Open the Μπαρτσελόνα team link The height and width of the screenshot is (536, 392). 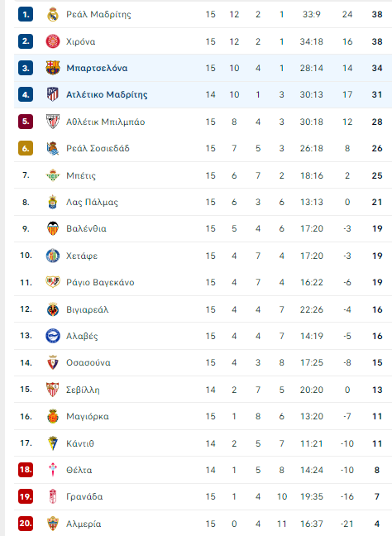[x=97, y=68]
